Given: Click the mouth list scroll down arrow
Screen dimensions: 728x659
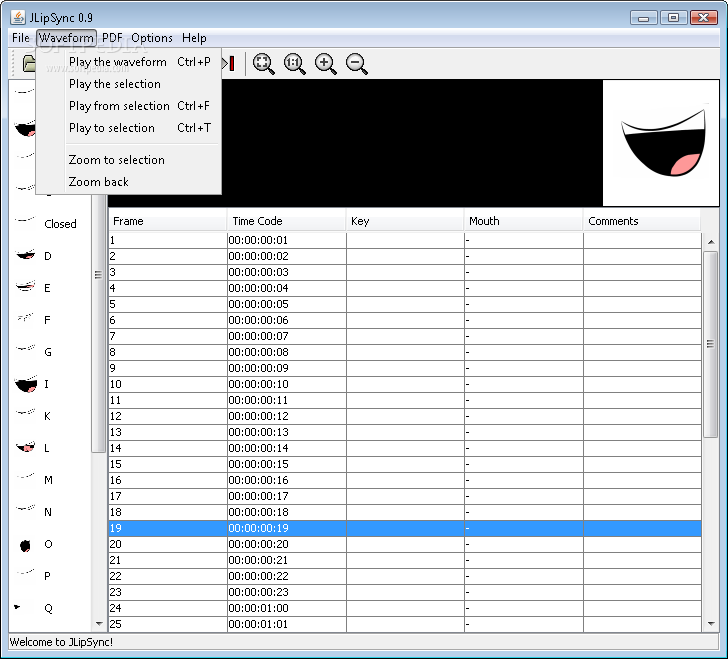Looking at the screenshot, I should [99, 624].
